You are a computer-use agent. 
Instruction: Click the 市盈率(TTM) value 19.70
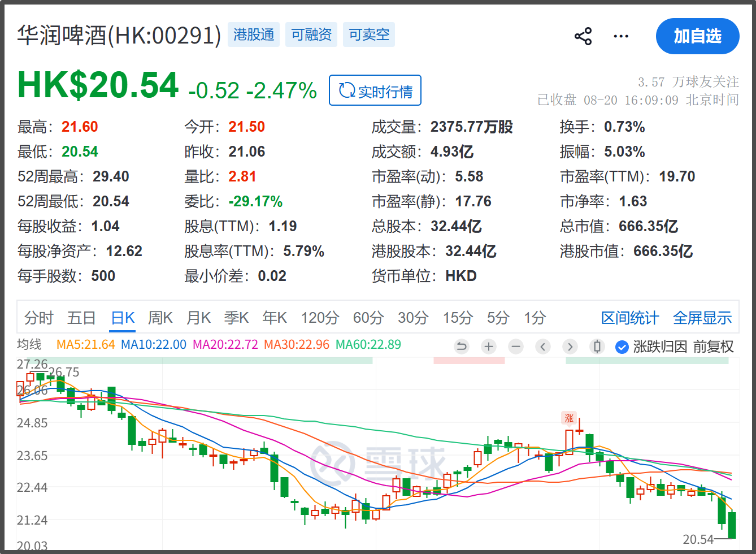click(677, 176)
